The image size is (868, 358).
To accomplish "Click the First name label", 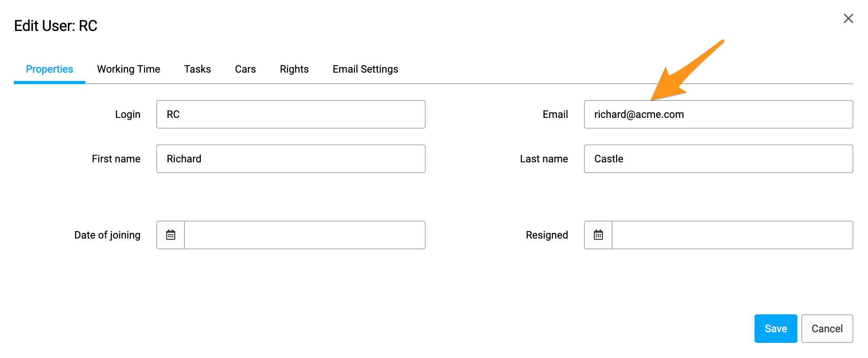I will 116,159.
